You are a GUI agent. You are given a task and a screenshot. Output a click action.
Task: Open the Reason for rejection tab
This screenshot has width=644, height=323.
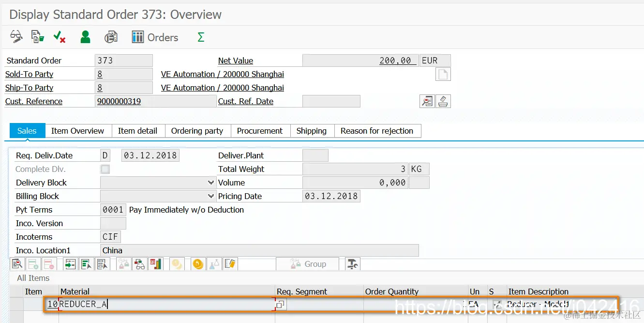(377, 131)
